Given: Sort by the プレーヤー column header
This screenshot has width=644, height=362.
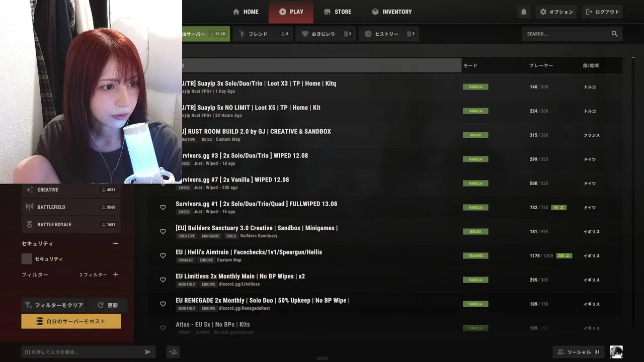Looking at the screenshot, I should coord(541,65).
